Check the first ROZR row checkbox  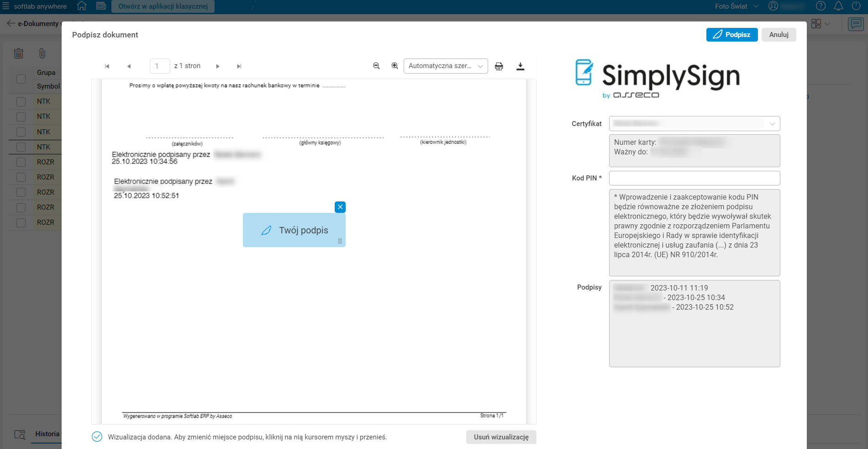coord(21,162)
